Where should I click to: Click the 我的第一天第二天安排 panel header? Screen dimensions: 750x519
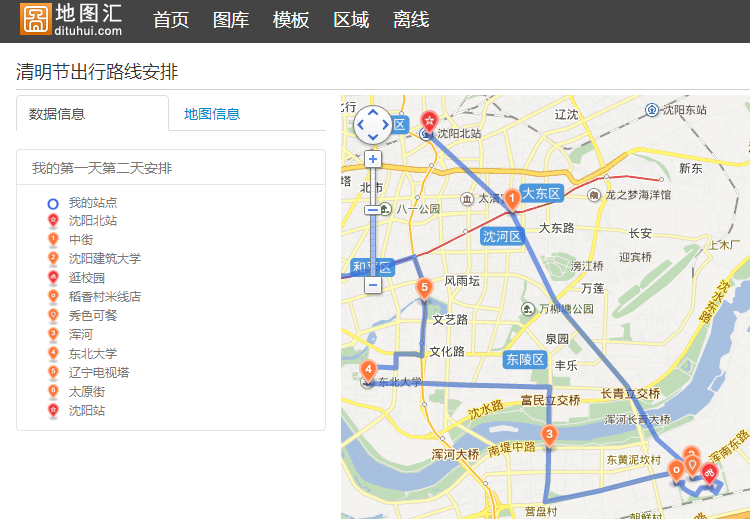(102, 168)
